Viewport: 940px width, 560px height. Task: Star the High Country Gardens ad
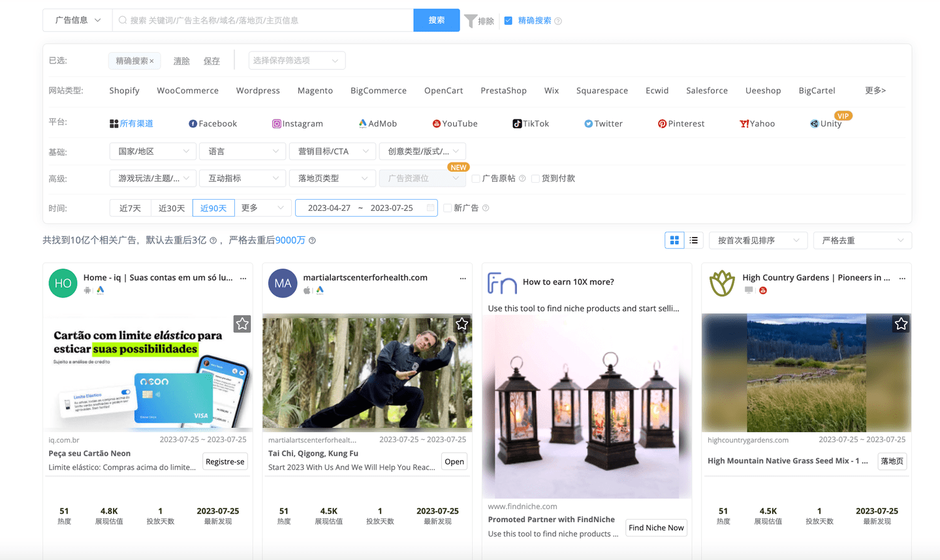(901, 324)
